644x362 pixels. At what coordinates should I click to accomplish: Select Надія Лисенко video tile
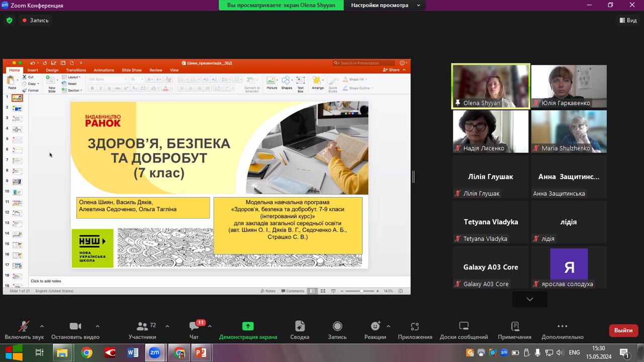click(x=491, y=131)
